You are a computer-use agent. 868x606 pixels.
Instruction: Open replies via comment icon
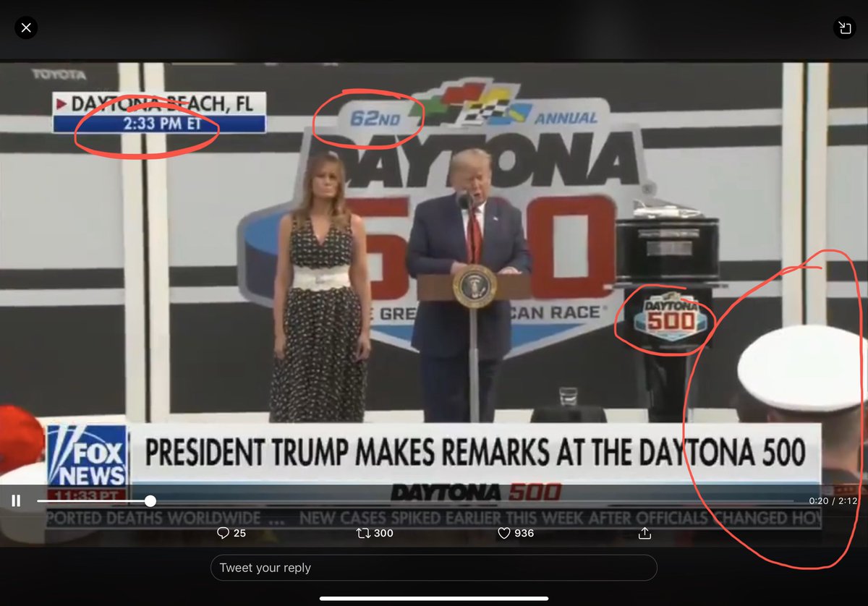[x=223, y=533]
